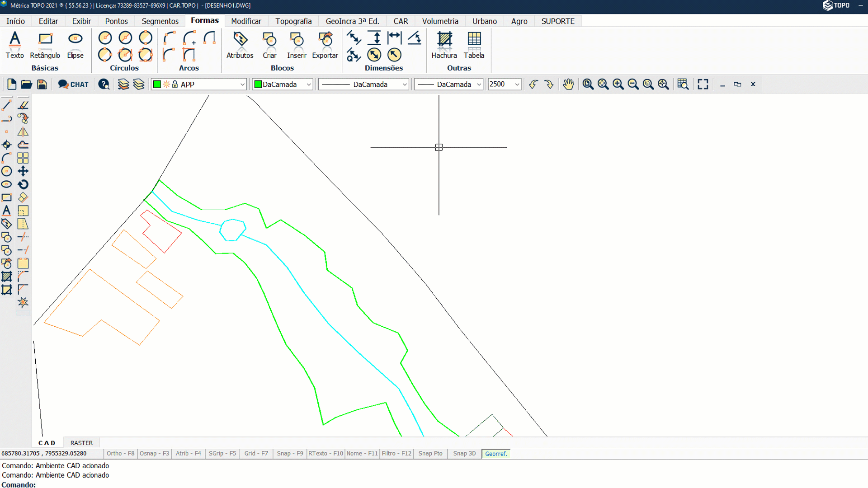Open the help question-mark icon
The width and height of the screenshot is (868, 488).
coord(104,84)
